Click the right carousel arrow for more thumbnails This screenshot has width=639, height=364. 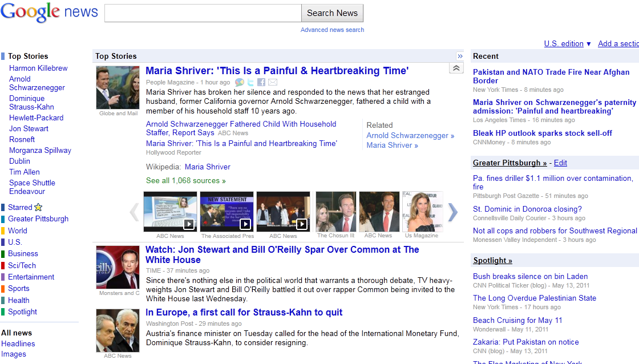pyautogui.click(x=452, y=212)
